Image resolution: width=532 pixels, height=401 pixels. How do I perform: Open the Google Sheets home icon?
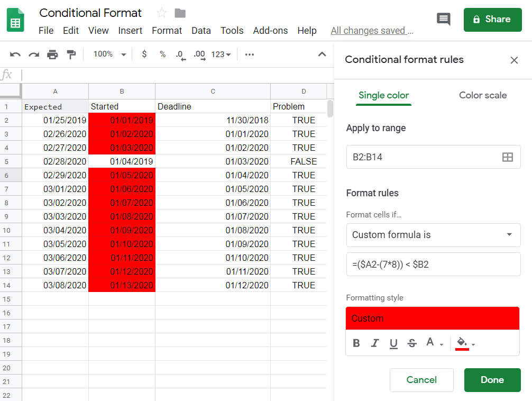pos(15,20)
